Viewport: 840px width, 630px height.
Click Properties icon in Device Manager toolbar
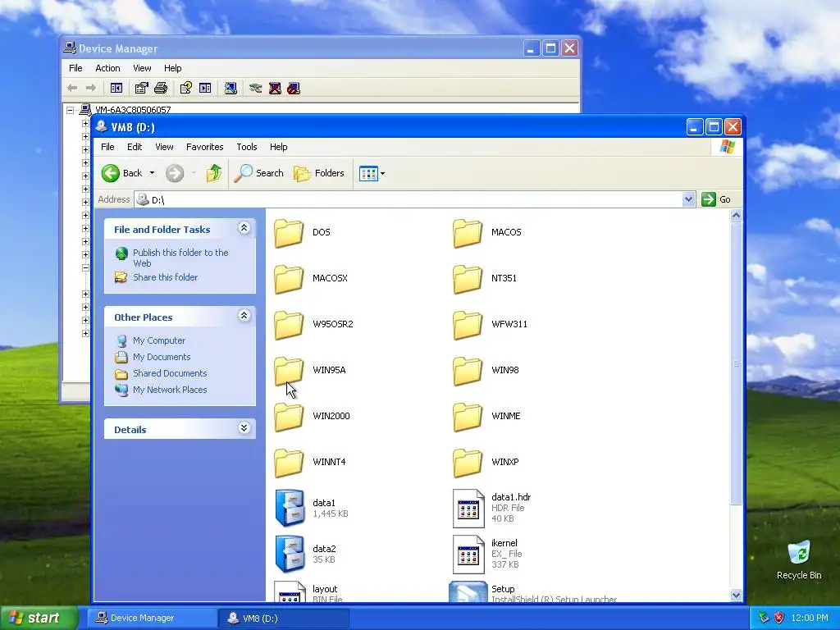[x=141, y=88]
